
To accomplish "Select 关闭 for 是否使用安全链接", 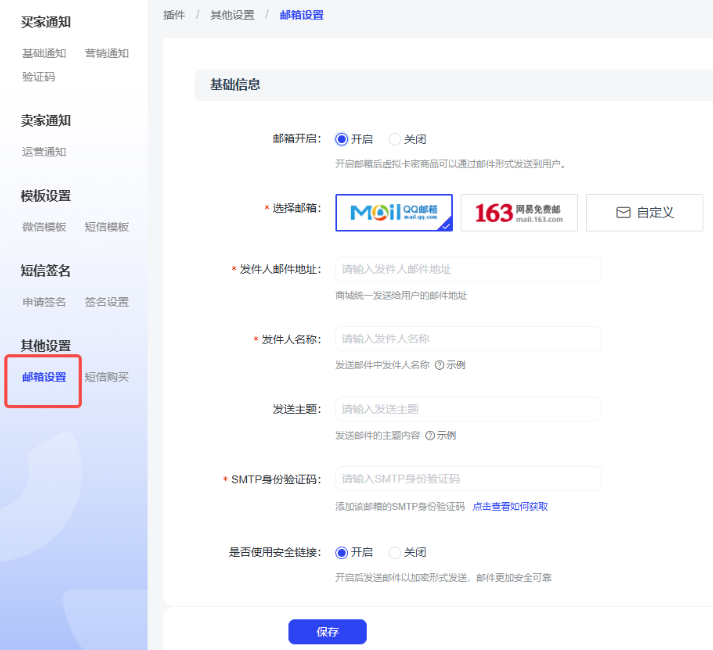I will pyautogui.click(x=395, y=552).
